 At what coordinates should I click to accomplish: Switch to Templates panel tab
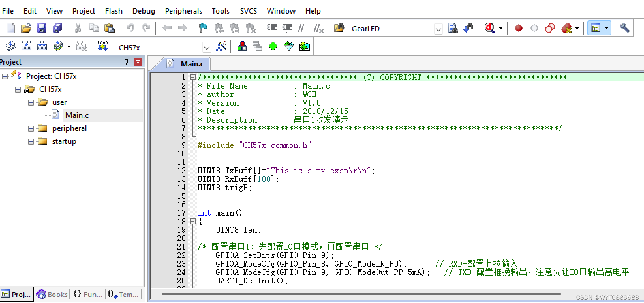(x=123, y=295)
